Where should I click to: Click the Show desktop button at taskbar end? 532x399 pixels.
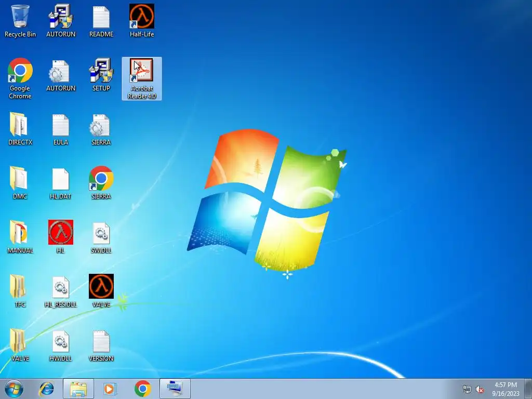tap(528, 389)
